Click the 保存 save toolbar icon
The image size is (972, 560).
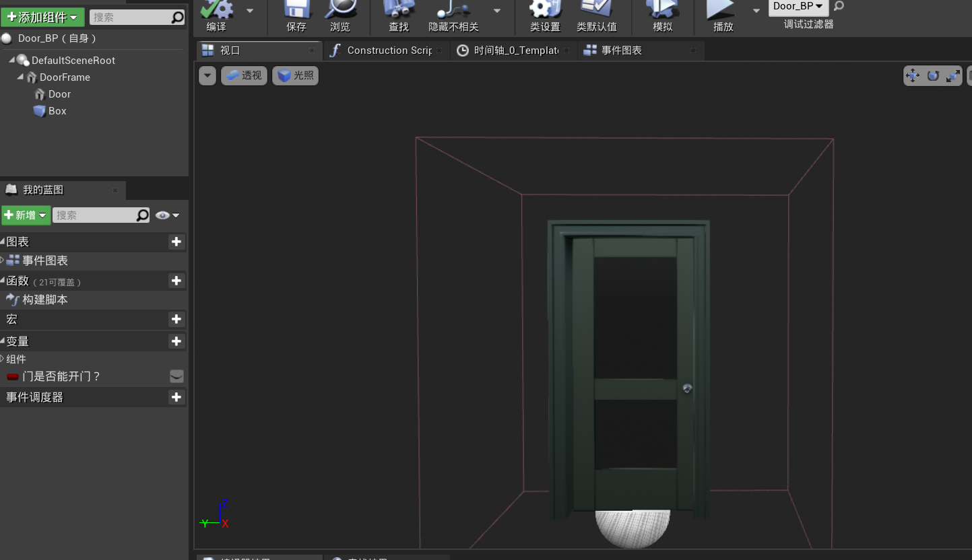[x=296, y=16]
